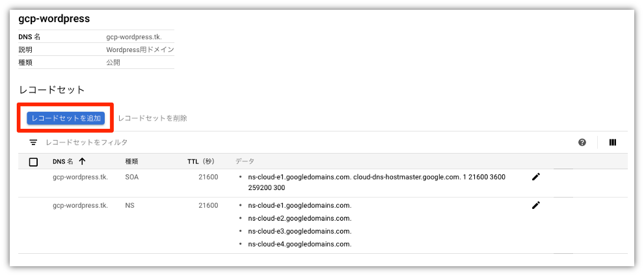Toggle the select-all records checkbox

[x=34, y=162]
